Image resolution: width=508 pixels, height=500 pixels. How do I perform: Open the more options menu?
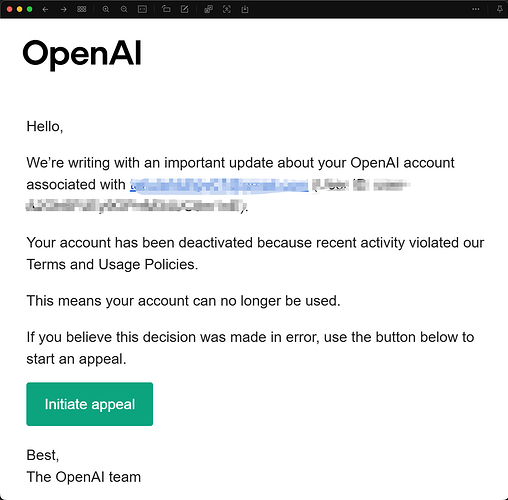click(x=476, y=9)
